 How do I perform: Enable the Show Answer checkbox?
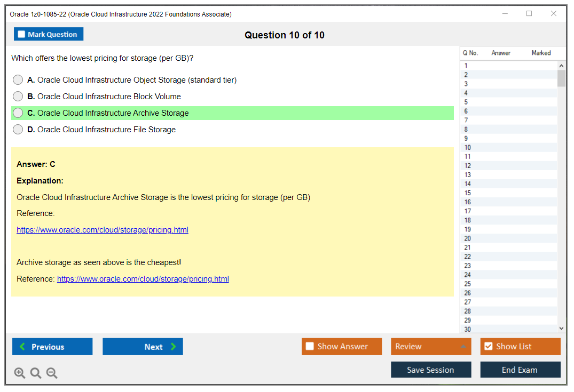(310, 346)
